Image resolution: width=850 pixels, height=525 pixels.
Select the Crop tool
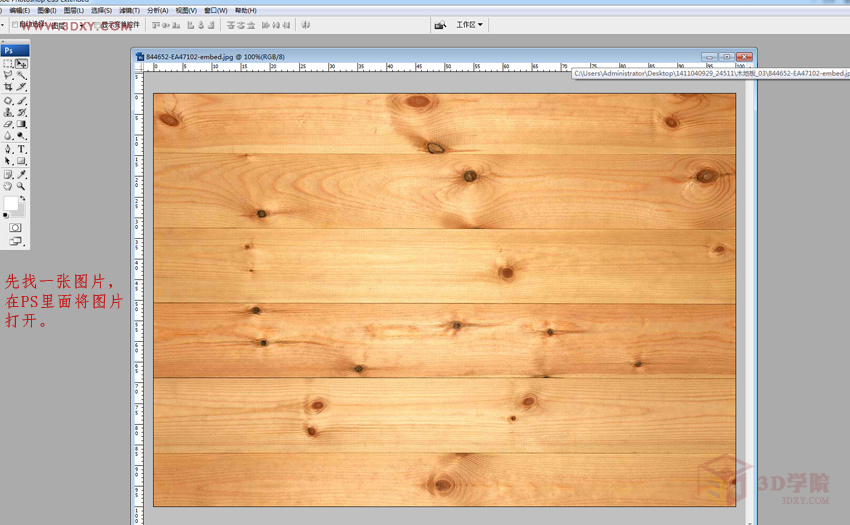point(8,87)
